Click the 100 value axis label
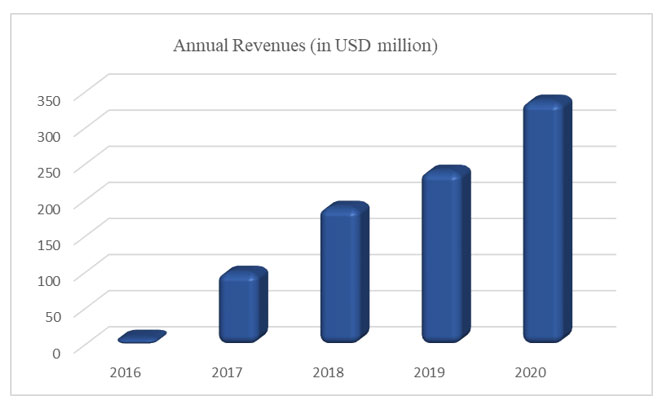Image resolution: width=662 pixels, height=407 pixels. (49, 280)
